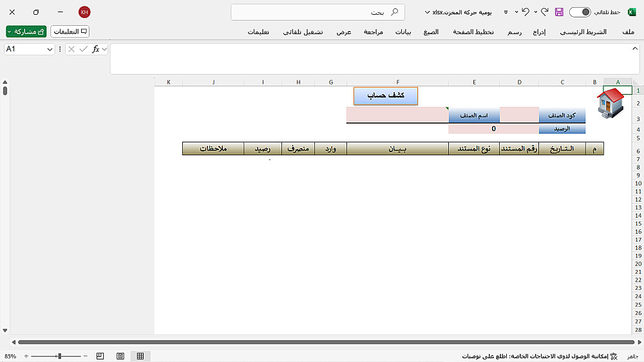Click the insert function fx icon
The height and width of the screenshot is (362, 644).
click(x=95, y=49)
